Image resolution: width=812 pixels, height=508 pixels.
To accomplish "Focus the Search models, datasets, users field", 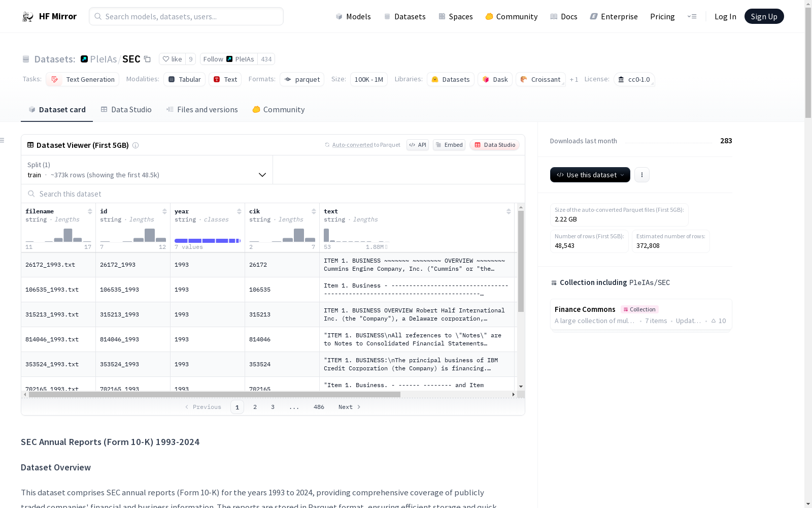I will pos(186,16).
